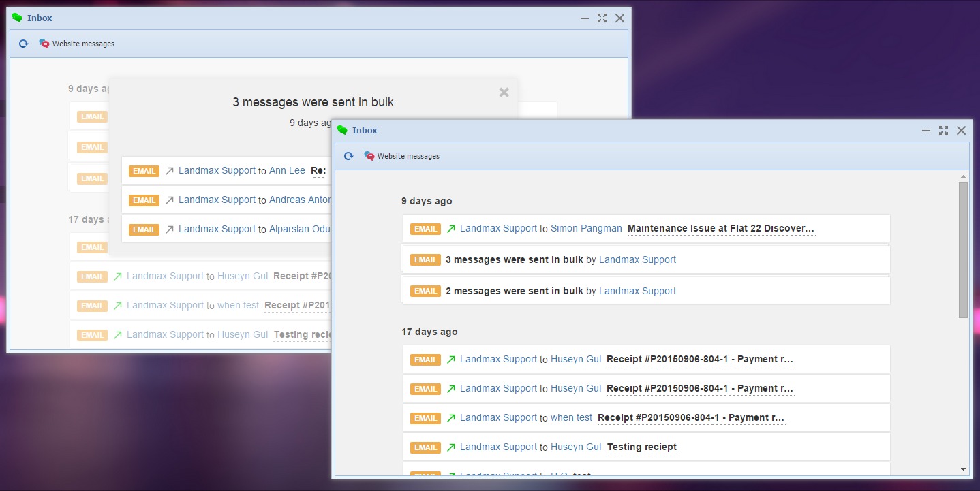This screenshot has height=491, width=980.
Task: Click scrollbar down arrow in front Inbox
Action: click(963, 469)
